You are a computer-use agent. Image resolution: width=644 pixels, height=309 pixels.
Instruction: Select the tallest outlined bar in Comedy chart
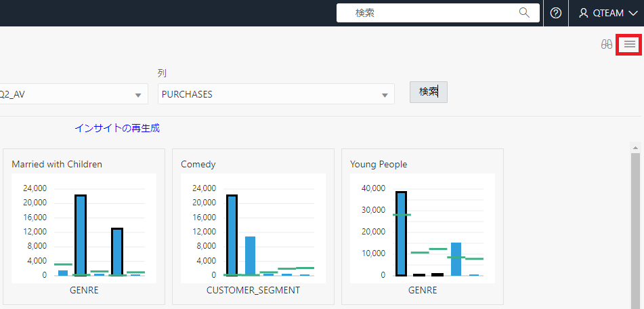tap(232, 235)
